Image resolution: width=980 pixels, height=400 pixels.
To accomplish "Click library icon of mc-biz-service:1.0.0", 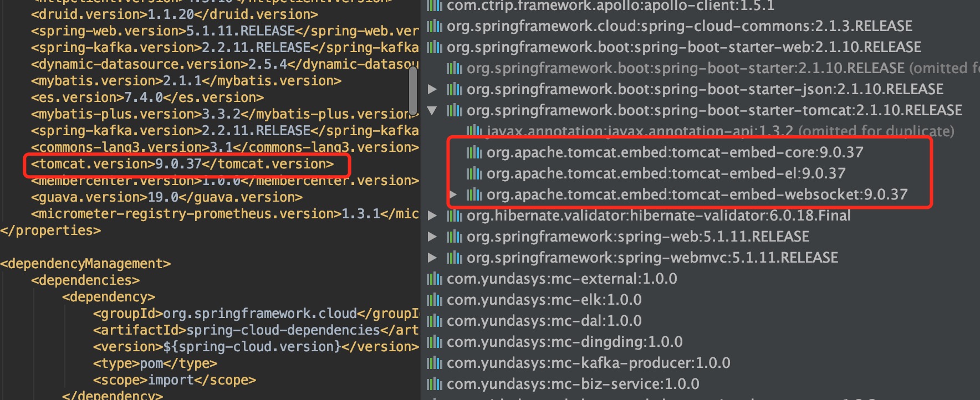I will (x=435, y=384).
